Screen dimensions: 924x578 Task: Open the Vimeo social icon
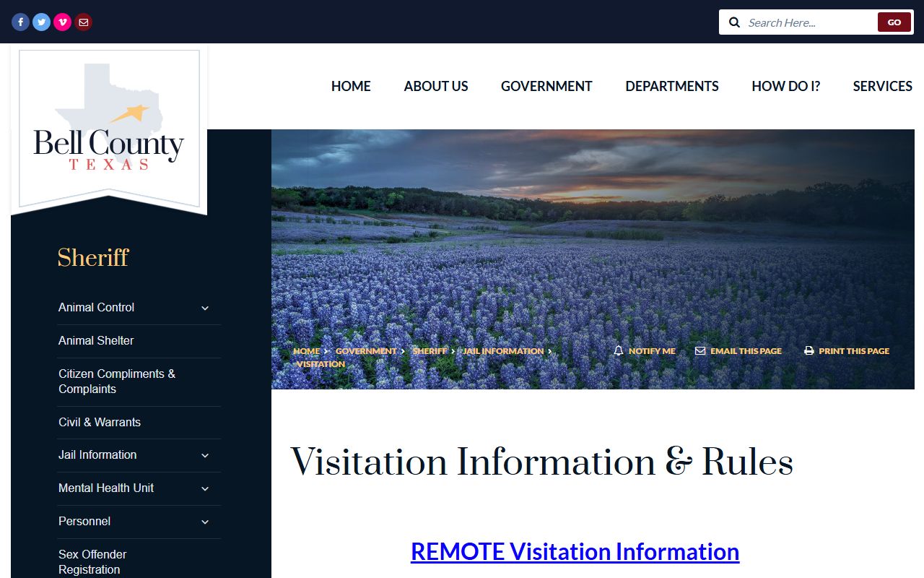63,22
